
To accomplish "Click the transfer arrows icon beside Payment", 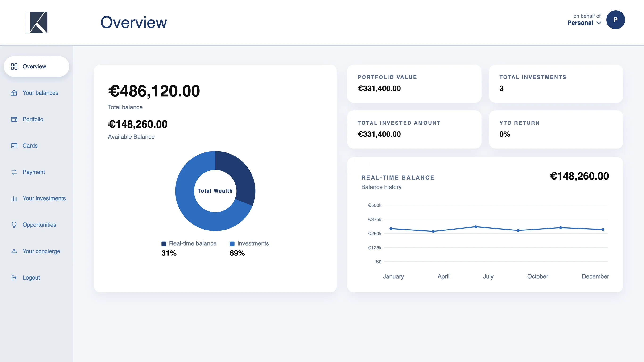I will pyautogui.click(x=14, y=172).
